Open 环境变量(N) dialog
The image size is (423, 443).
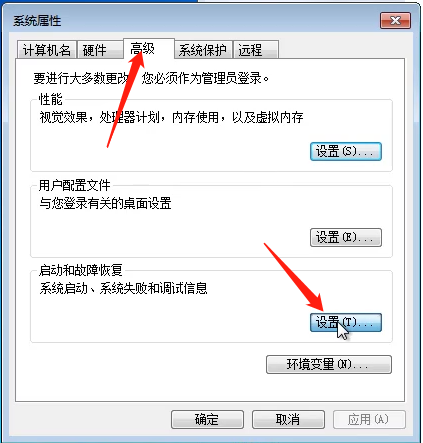click(329, 364)
